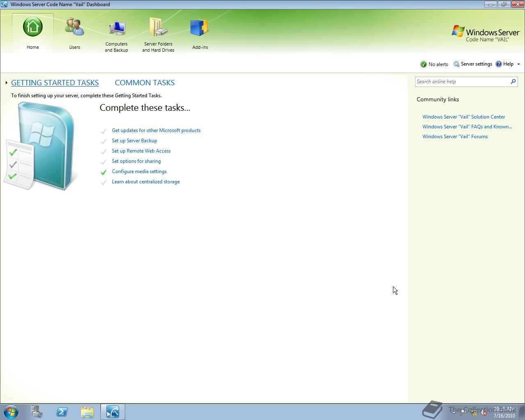The width and height of the screenshot is (525, 420).
Task: Open the Users section
Action: pos(75,34)
